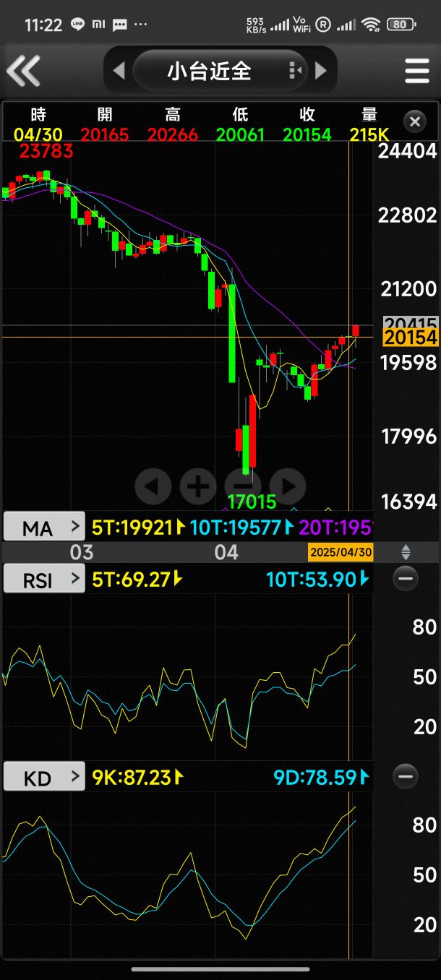Image resolution: width=441 pixels, height=980 pixels.
Task: Collapse the KD indicator panel
Action: pos(406,777)
